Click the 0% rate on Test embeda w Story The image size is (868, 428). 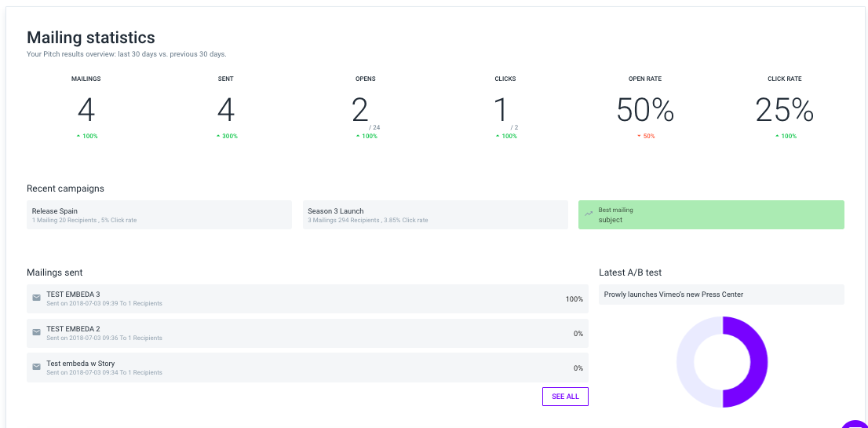pyautogui.click(x=578, y=368)
